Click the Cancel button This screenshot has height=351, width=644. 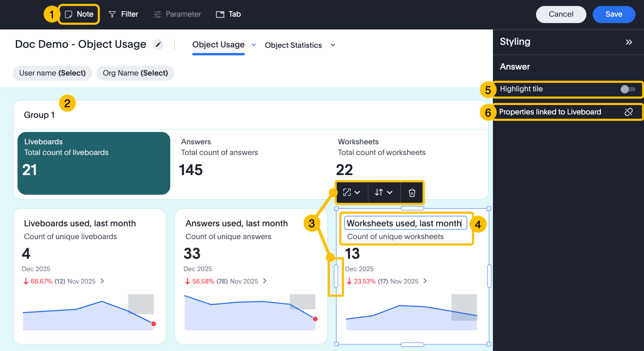pos(561,14)
